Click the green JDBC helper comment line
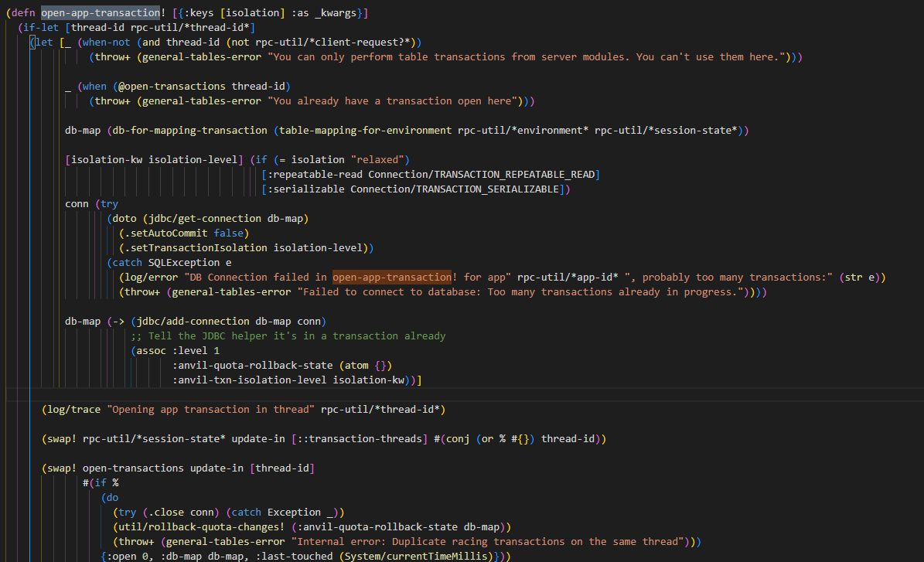924x562 pixels. tap(288, 335)
